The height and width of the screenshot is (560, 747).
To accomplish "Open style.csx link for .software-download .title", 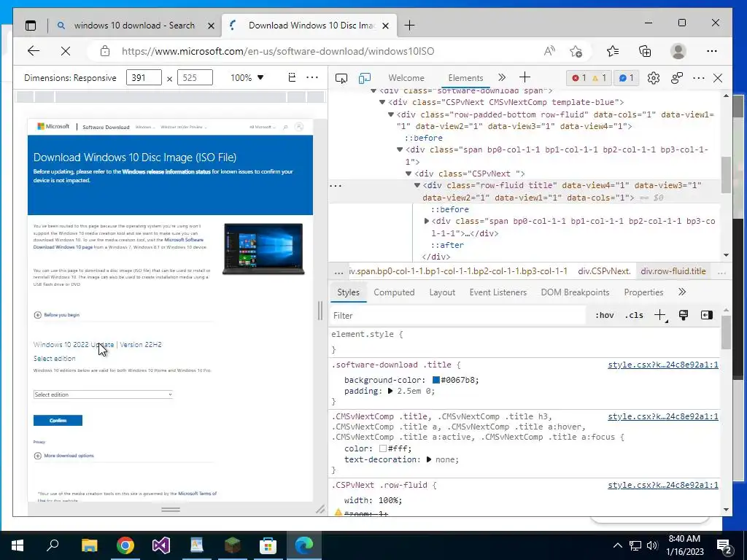I will click(x=663, y=365).
